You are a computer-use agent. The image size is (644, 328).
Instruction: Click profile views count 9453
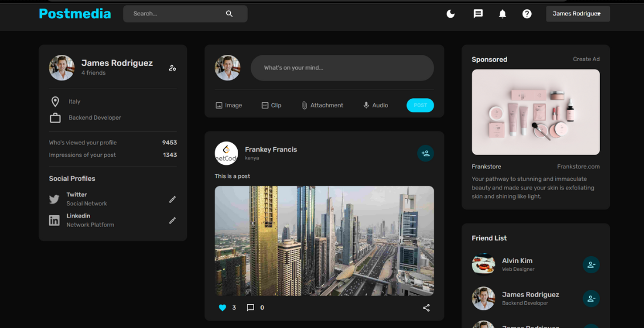170,143
